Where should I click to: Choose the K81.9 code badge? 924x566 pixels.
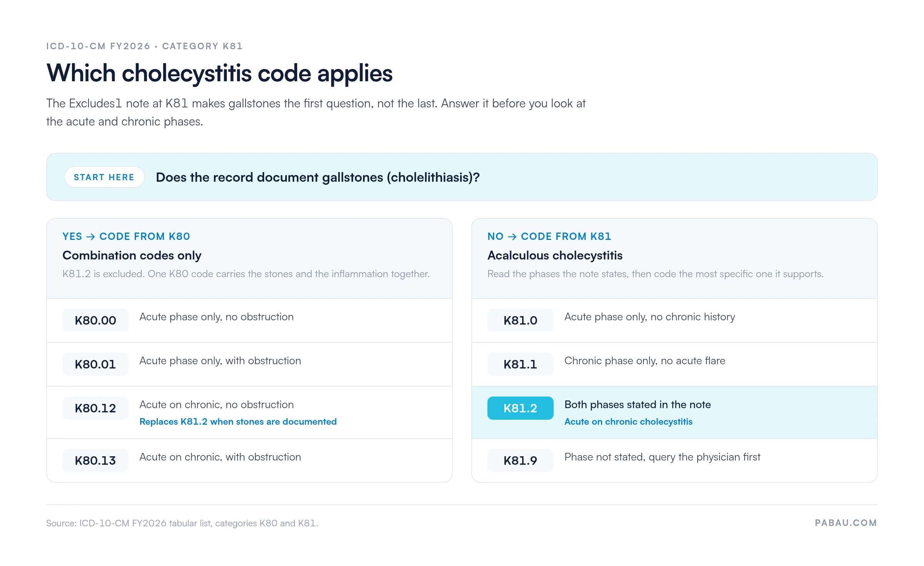click(x=521, y=461)
